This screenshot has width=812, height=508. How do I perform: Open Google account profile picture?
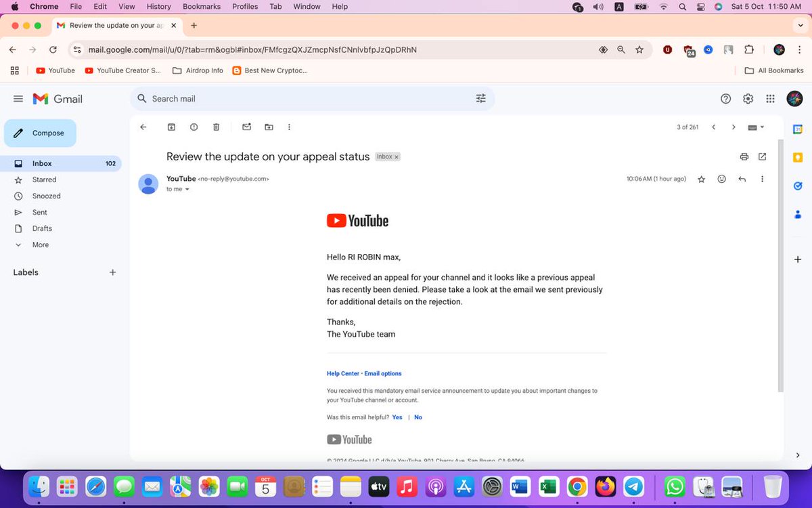coord(794,99)
